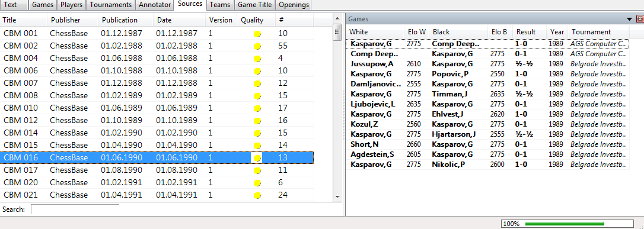The height and width of the screenshot is (229, 644).
Task: Click the green progress bar at 100%
Action: (x=565, y=224)
